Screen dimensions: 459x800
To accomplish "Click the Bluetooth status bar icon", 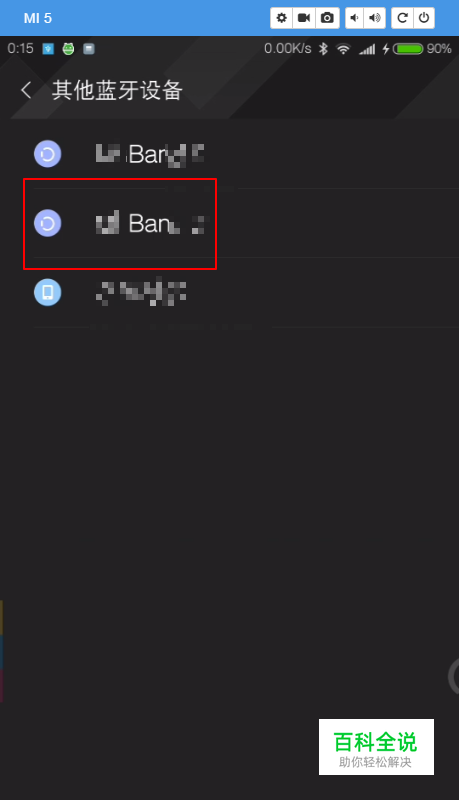I will point(323,49).
